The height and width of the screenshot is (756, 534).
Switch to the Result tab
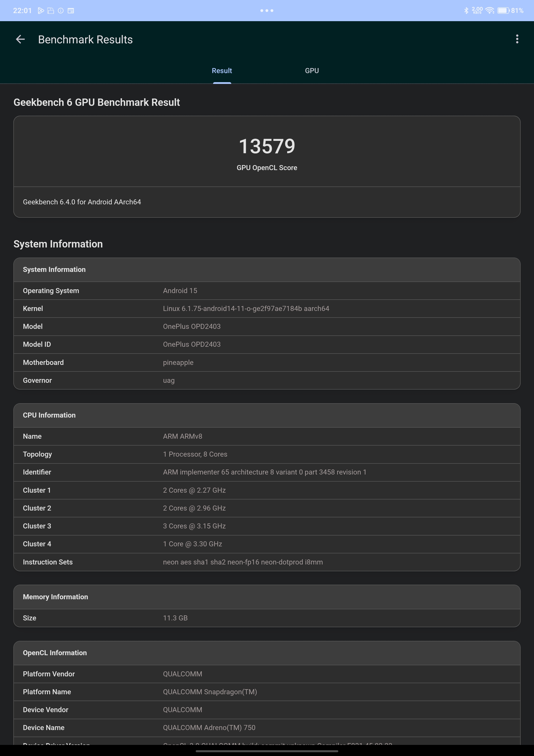[222, 71]
